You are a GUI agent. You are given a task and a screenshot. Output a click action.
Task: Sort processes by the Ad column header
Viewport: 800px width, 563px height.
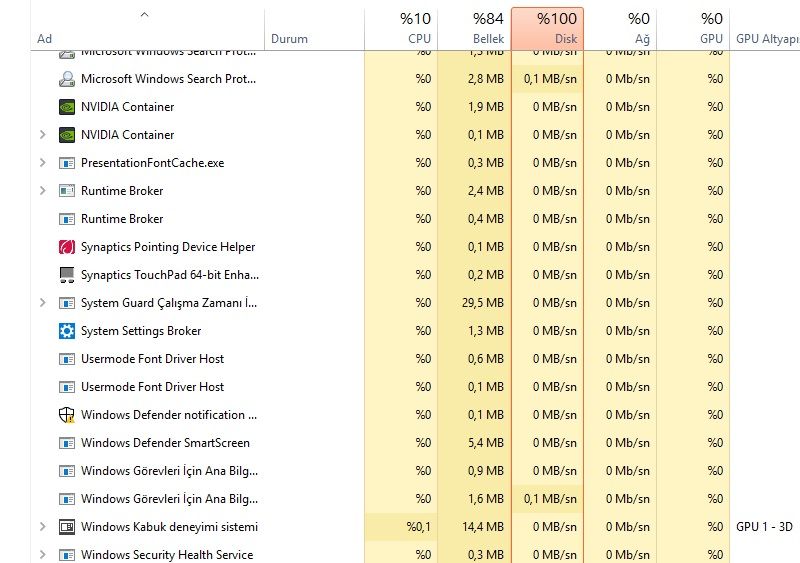pyautogui.click(x=147, y=29)
